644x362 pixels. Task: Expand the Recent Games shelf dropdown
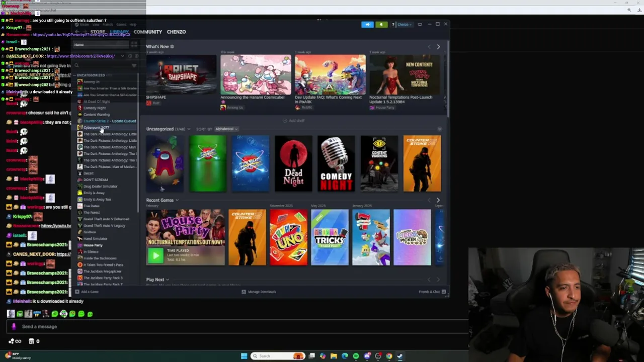pos(177,201)
